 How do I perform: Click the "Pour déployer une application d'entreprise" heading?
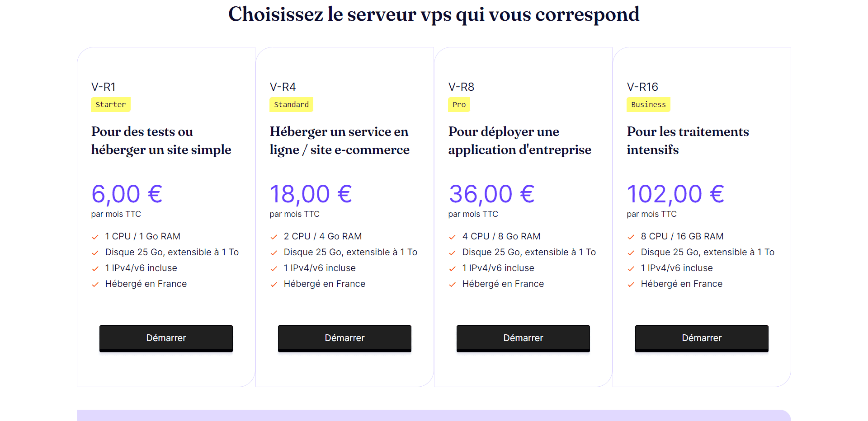[x=519, y=140]
